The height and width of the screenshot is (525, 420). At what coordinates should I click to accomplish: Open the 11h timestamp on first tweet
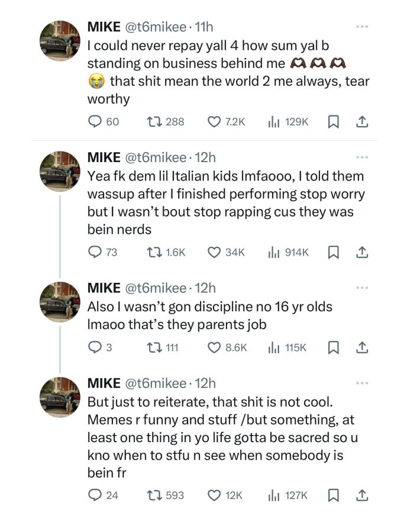pyautogui.click(x=203, y=27)
